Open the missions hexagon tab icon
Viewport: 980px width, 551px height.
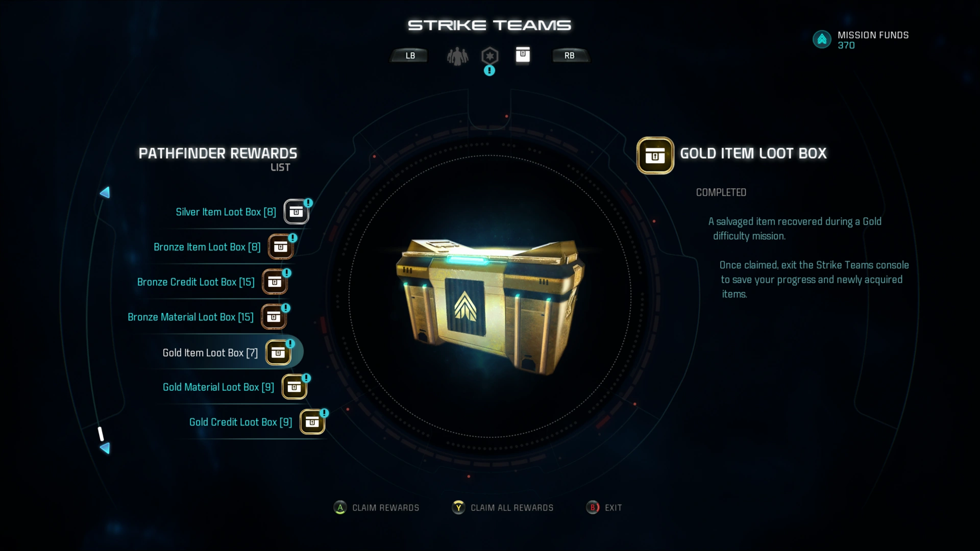[x=489, y=56]
